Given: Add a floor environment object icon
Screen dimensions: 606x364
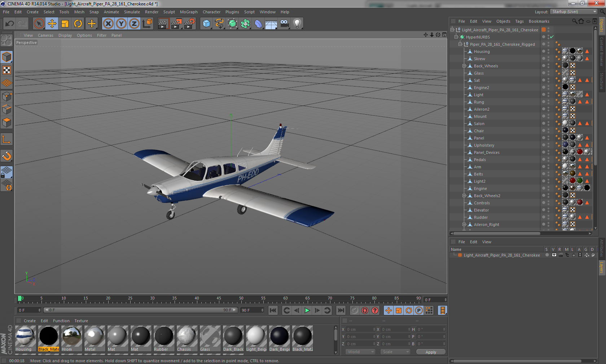Looking at the screenshot, I should click(x=271, y=24).
